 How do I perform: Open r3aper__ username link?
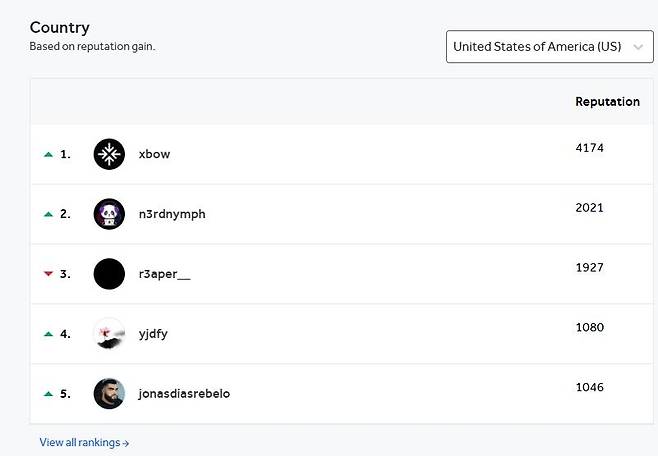[x=164, y=274]
